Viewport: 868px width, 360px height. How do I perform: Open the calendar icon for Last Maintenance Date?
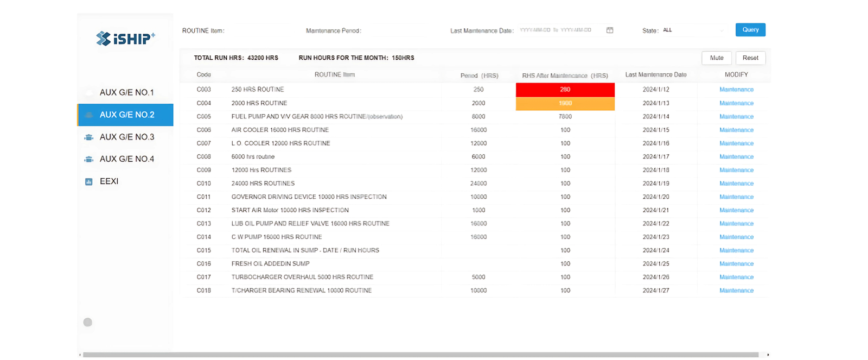point(610,30)
